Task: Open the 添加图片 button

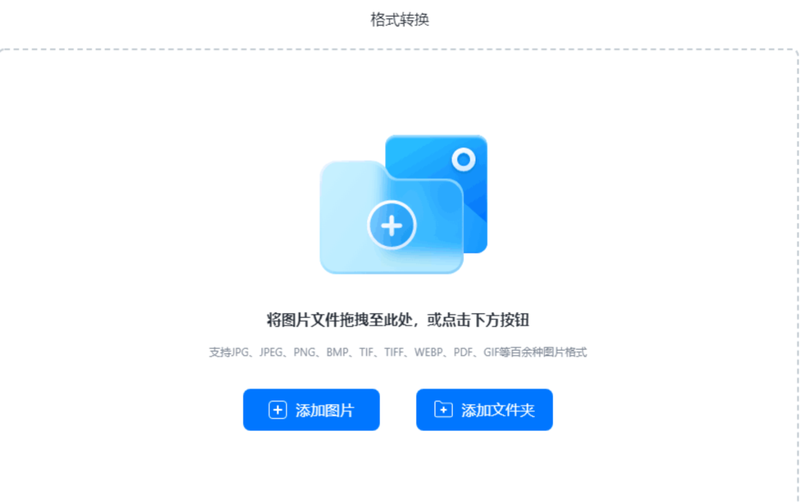Action: [x=311, y=410]
